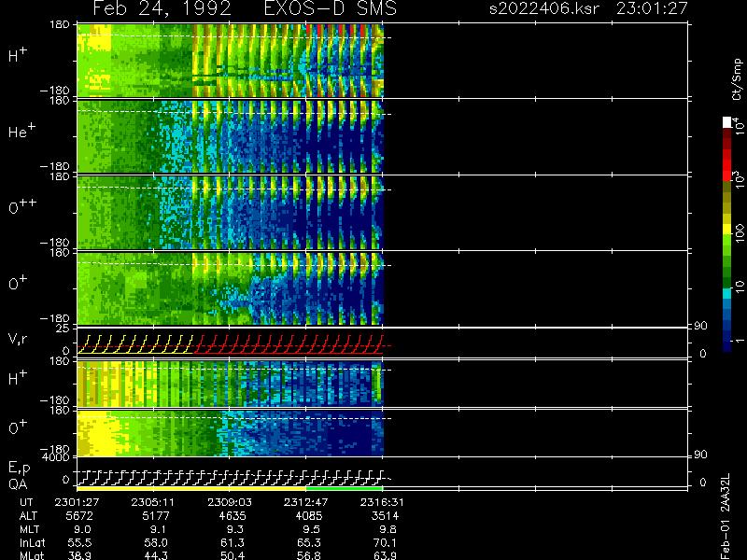Image resolution: width=747 pixels, height=560 pixels.
Task: Click the 'QA' label
Action: coord(18,484)
